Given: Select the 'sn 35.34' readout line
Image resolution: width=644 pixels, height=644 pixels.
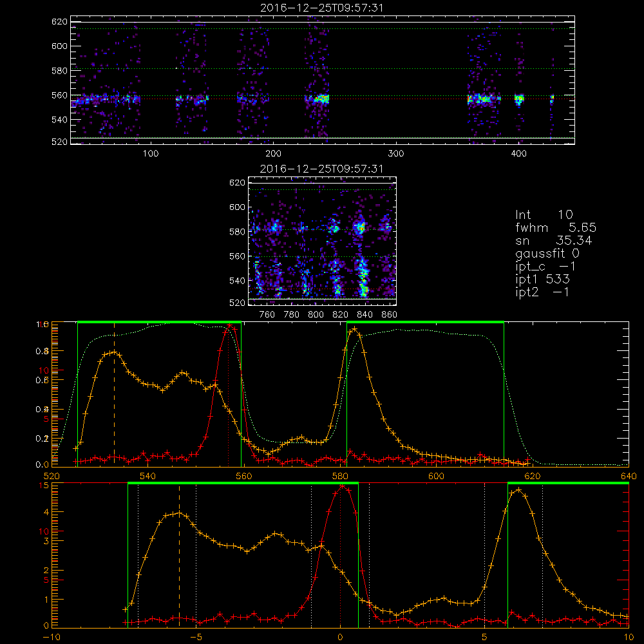Looking at the screenshot, I should [x=554, y=240].
